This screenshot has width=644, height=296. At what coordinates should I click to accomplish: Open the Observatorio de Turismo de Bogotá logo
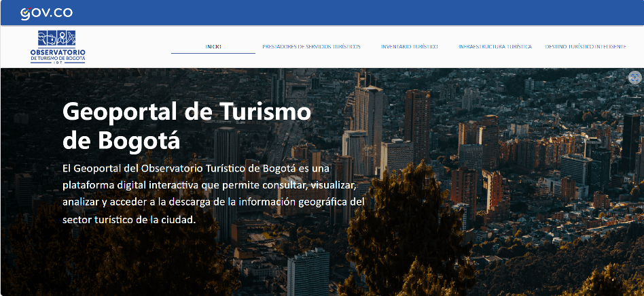[x=58, y=47]
